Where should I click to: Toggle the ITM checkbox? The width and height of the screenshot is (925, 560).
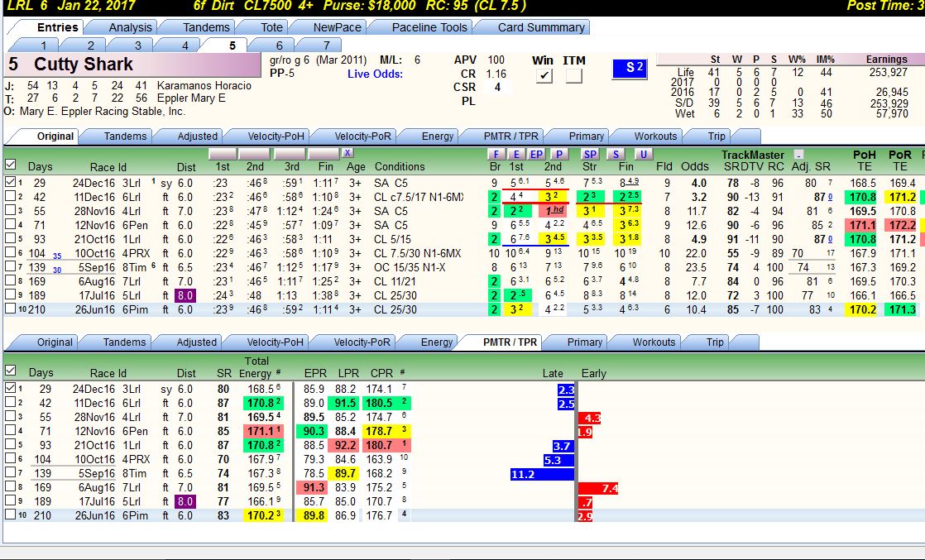point(573,75)
